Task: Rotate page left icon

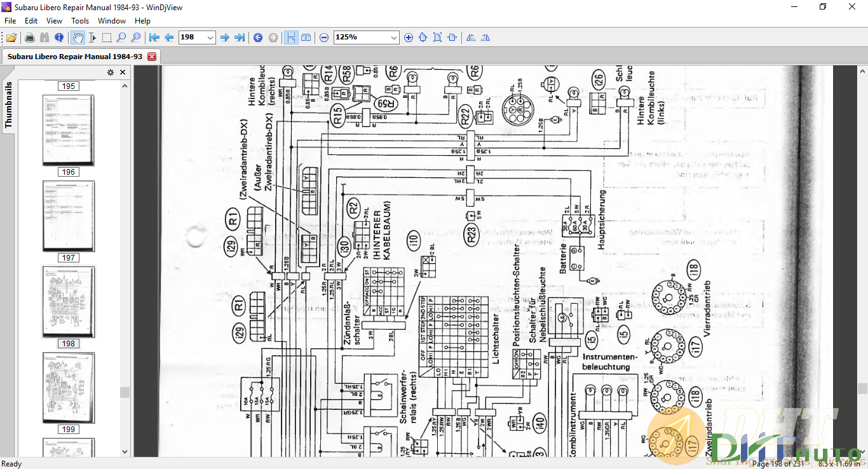Action: pos(471,37)
